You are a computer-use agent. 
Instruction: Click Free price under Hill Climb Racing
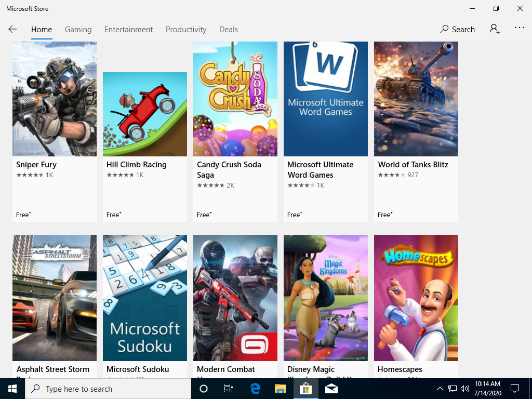(114, 215)
